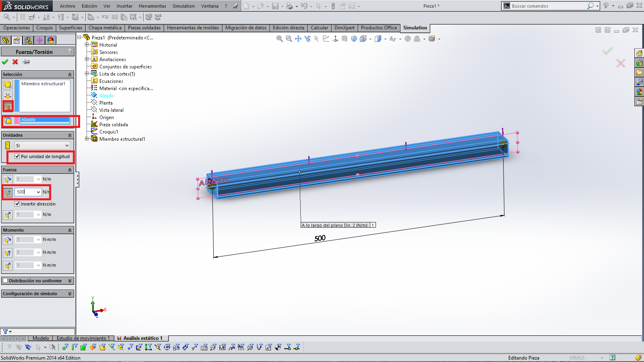Open the ConfigurationManager tab icon
The height and width of the screenshot is (362, 644).
(x=28, y=40)
